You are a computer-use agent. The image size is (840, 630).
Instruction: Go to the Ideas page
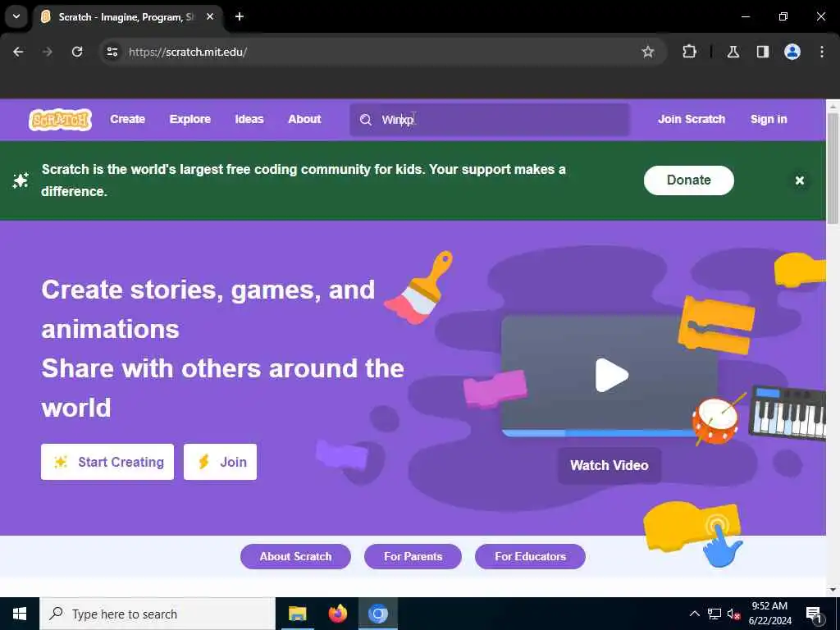pyautogui.click(x=249, y=120)
